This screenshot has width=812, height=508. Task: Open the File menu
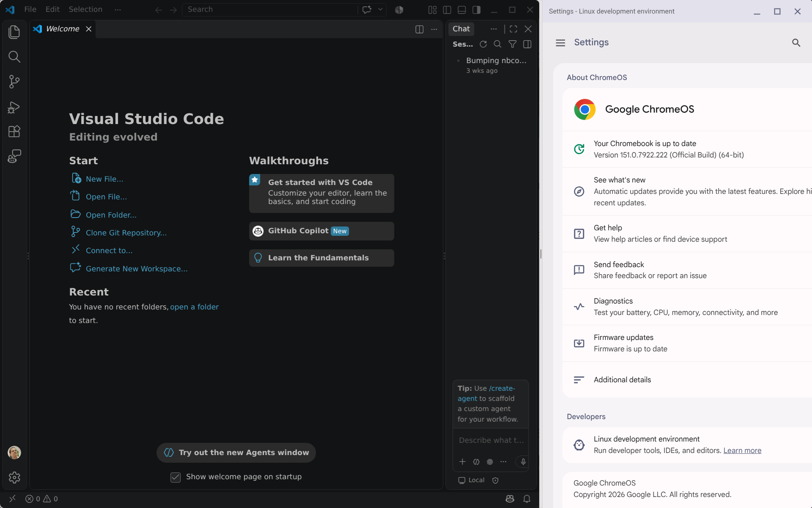click(x=30, y=9)
